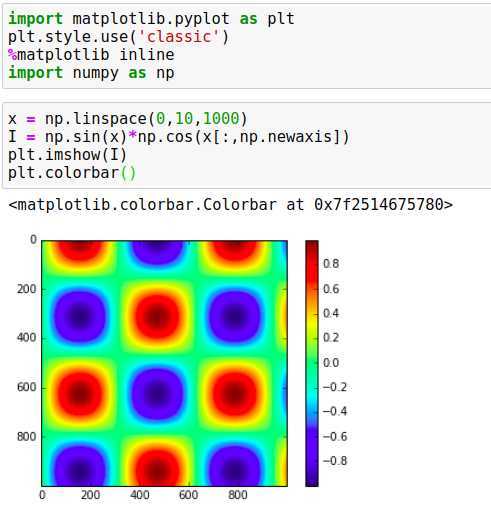Click the %matplotlib inline magic line

(91, 55)
